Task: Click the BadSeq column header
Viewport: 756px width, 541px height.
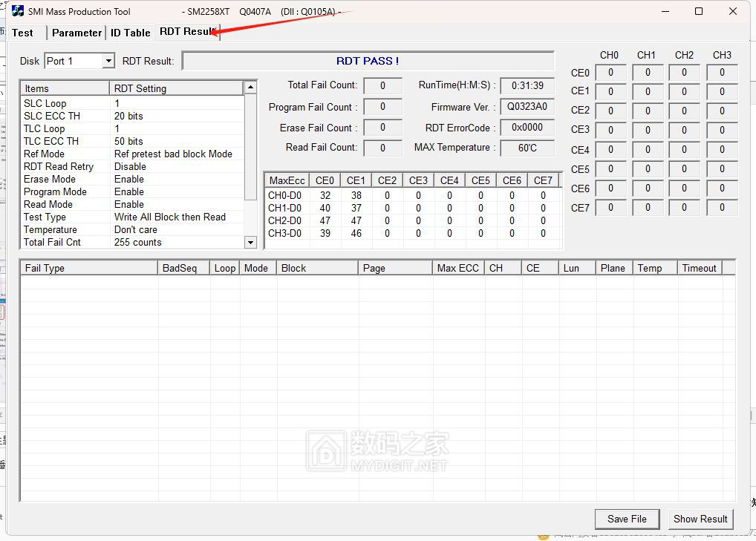Action: 184,269
